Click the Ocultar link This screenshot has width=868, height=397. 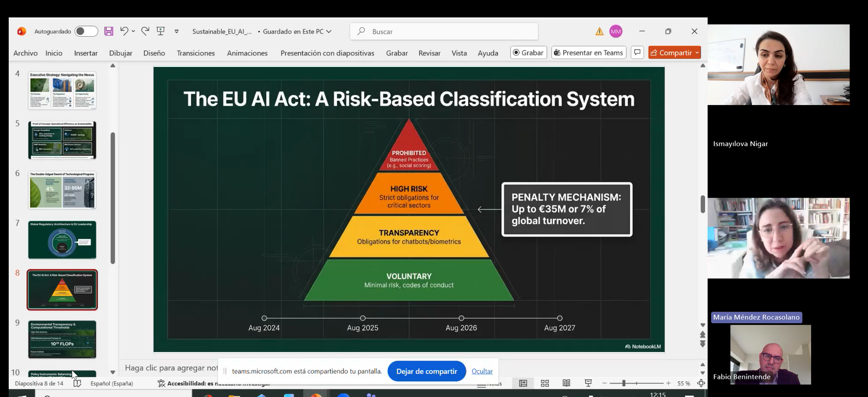pos(482,371)
